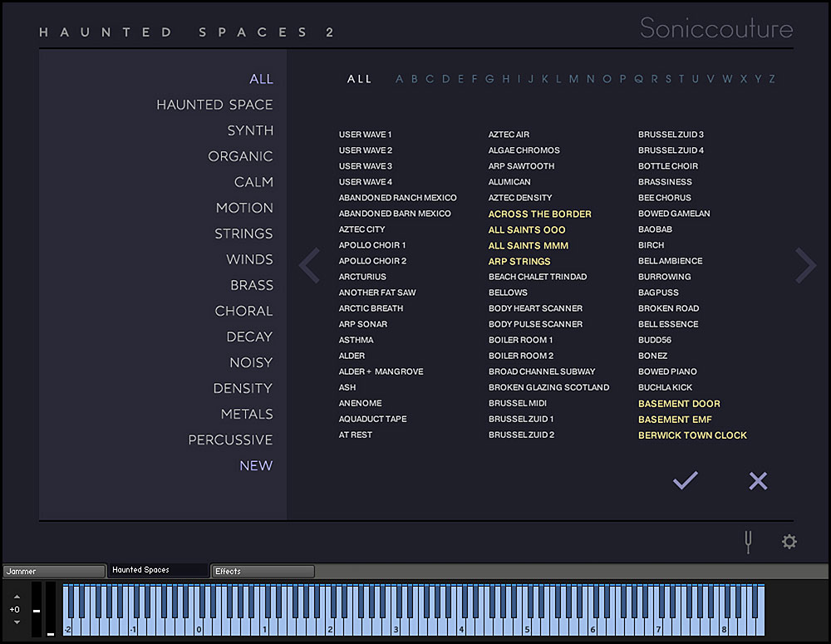Switch to the Jammer tab
The height and width of the screenshot is (644, 831).
tap(54, 571)
